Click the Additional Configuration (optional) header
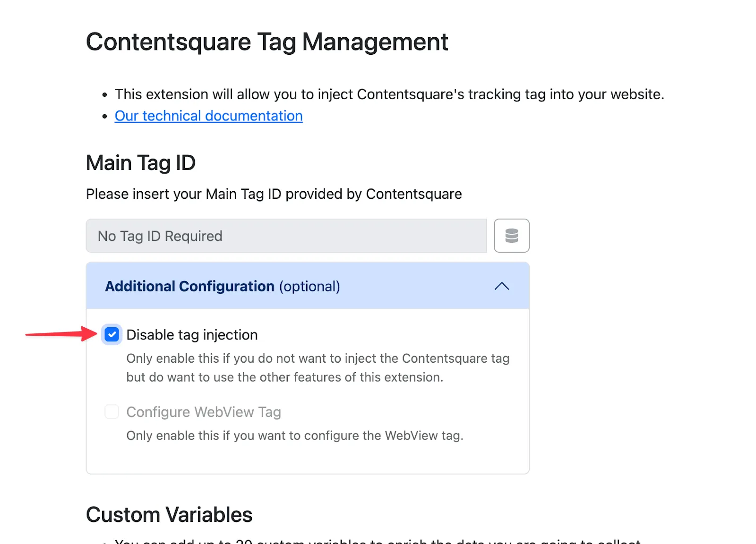 308,286
